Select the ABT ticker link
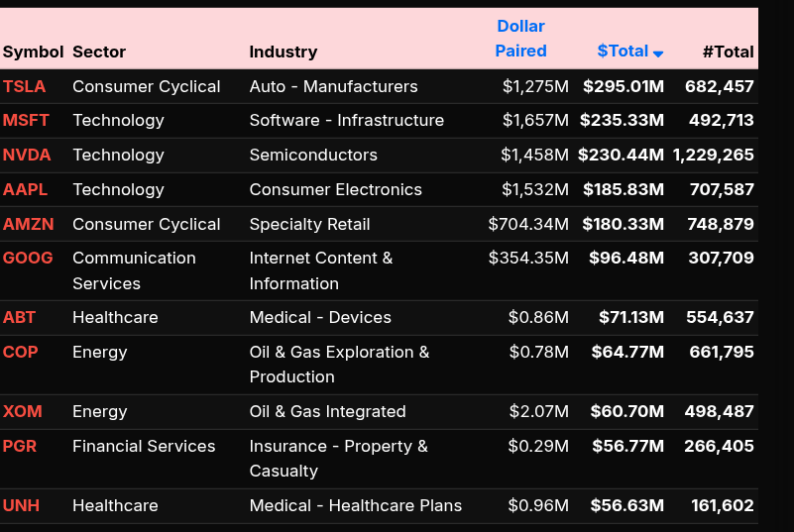Viewport: 794px width, 532px height. pos(19,317)
